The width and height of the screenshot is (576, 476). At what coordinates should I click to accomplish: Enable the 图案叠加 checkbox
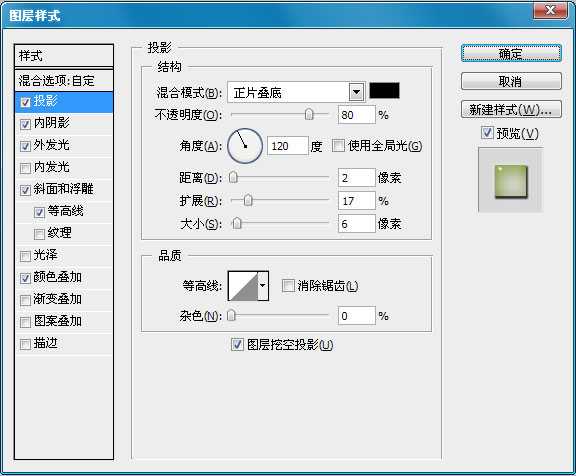[x=25, y=322]
